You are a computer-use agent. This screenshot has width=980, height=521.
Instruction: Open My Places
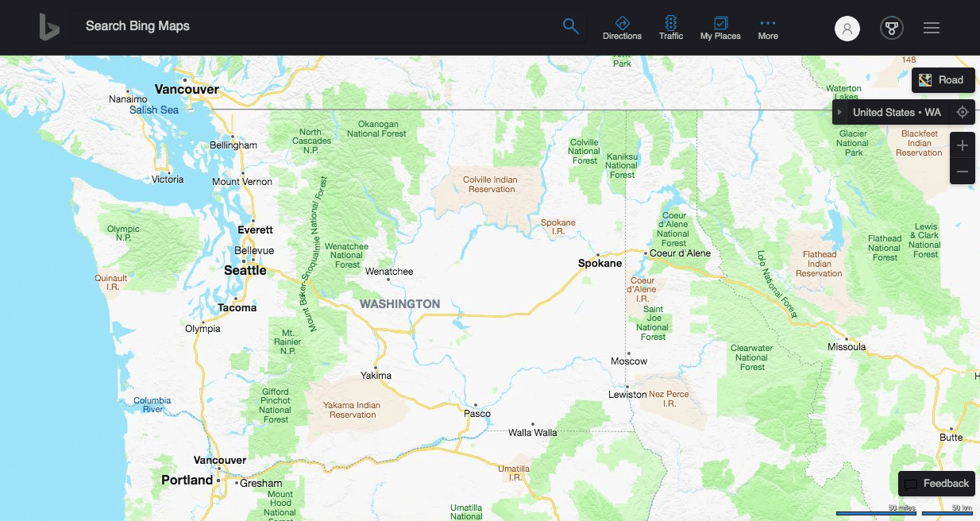tap(720, 28)
